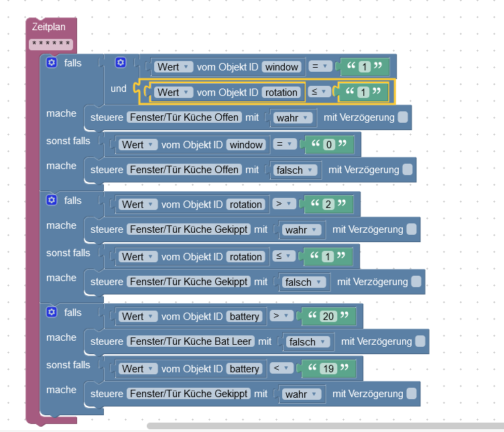This screenshot has width=504, height=432.
Task: Select rotation object ID in > 2 condition
Action: pos(245,204)
